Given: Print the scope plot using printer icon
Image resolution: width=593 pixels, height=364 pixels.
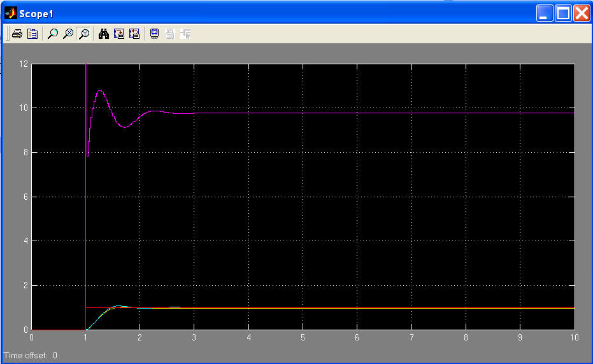Looking at the screenshot, I should [17, 34].
